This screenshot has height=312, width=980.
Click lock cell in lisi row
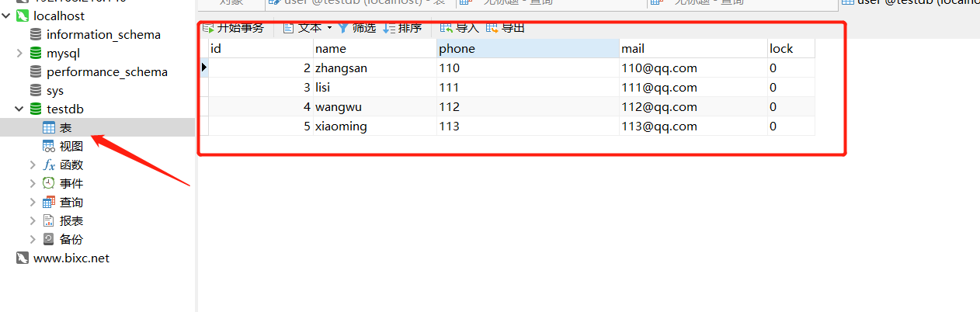click(791, 88)
